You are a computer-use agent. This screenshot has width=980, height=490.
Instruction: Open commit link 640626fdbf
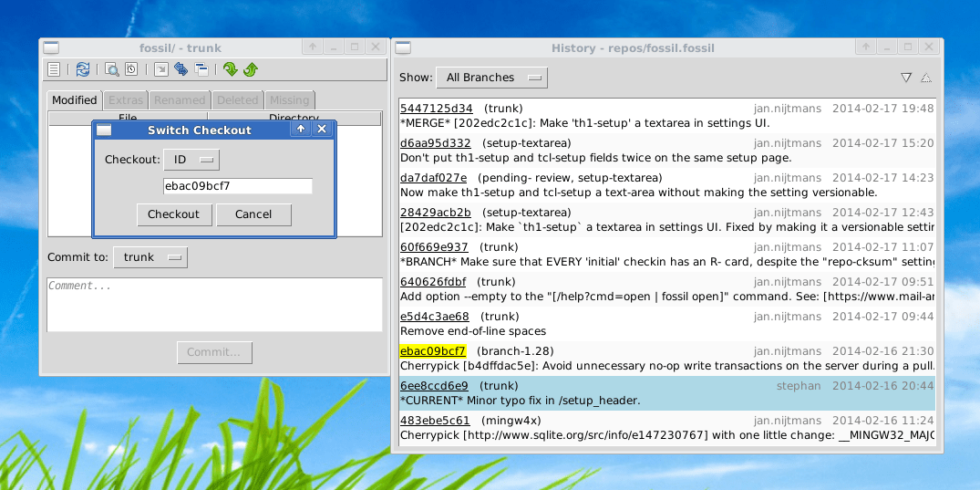click(x=433, y=282)
